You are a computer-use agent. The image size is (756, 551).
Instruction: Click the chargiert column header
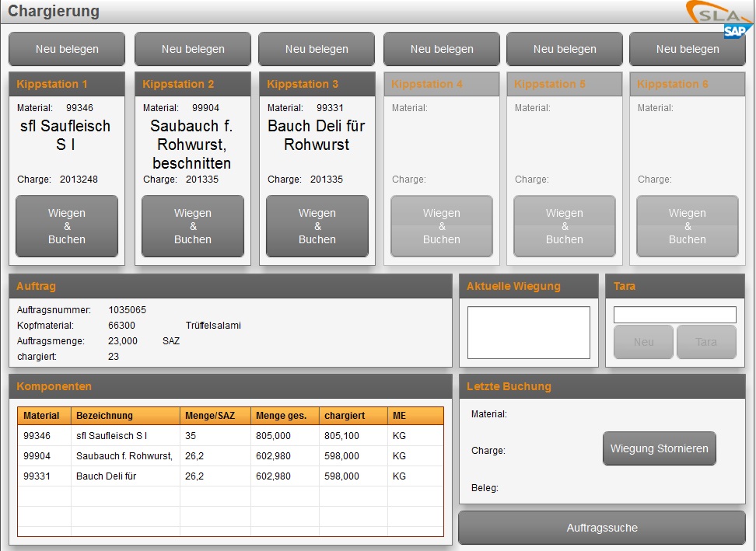[x=353, y=416]
